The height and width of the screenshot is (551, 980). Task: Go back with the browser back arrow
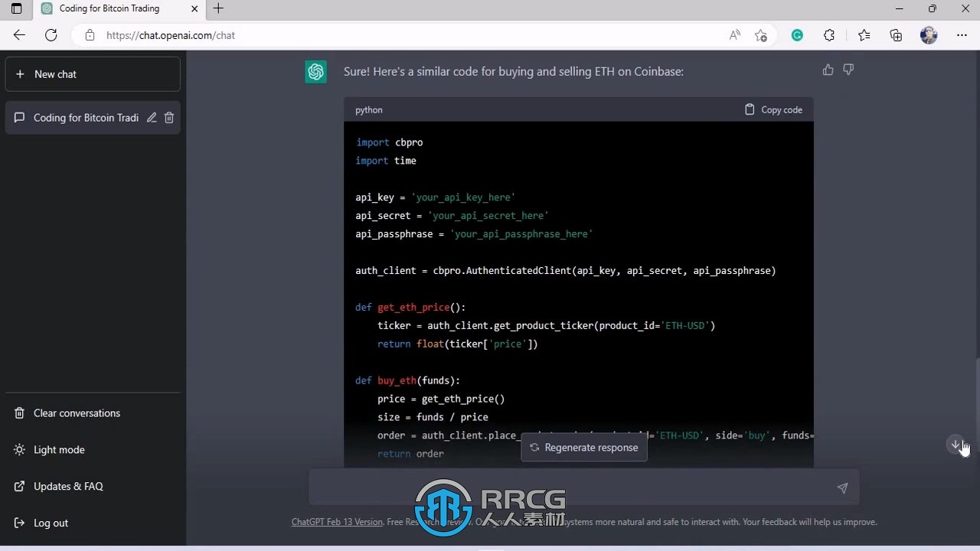point(19,35)
